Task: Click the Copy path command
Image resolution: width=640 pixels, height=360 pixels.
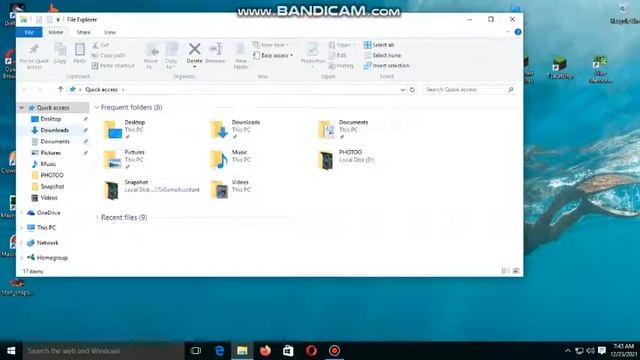Action: (x=109, y=55)
